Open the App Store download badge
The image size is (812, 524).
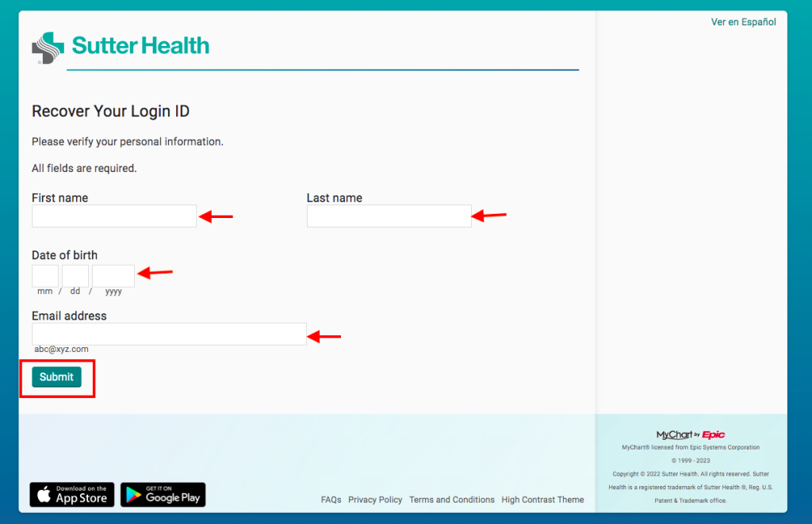pos(72,495)
